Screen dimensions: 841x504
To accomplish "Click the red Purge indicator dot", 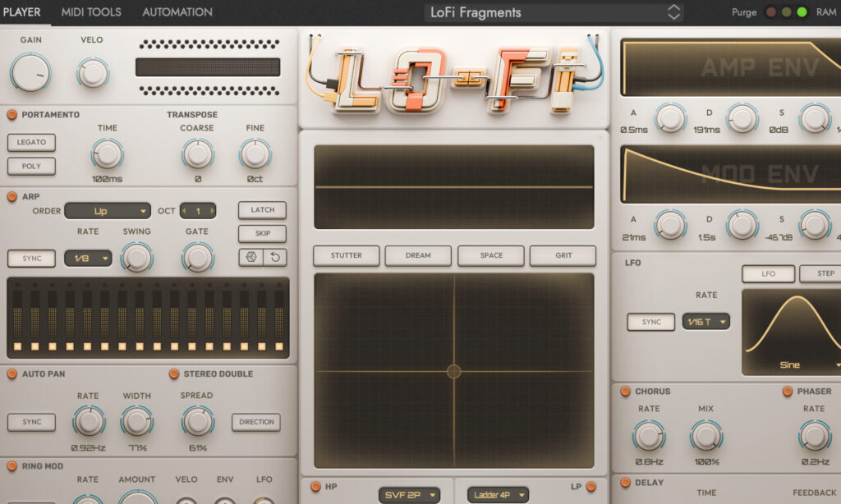I will click(x=770, y=12).
